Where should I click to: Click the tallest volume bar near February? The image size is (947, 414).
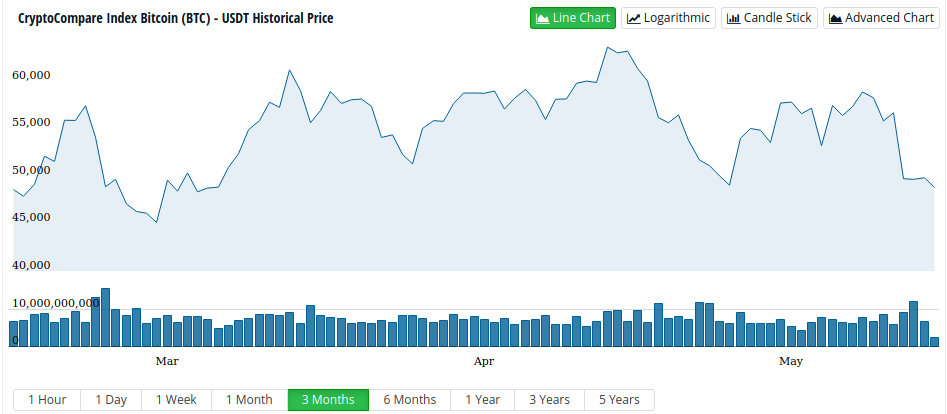[105, 317]
